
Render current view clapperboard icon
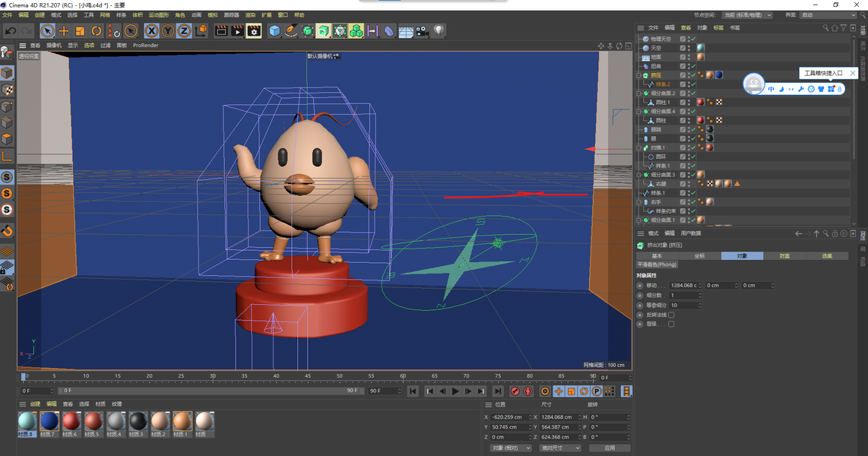221,31
